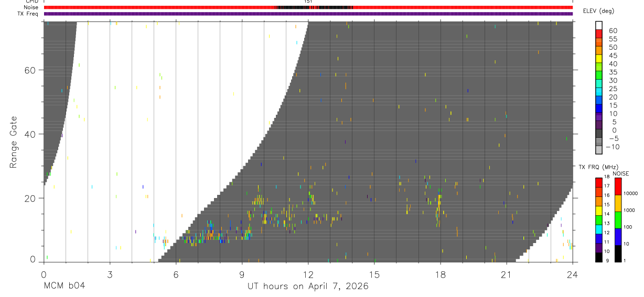Click the "100" label on NOISE legend
Image resolution: width=644 pixels, height=297 pixels.
628,227
